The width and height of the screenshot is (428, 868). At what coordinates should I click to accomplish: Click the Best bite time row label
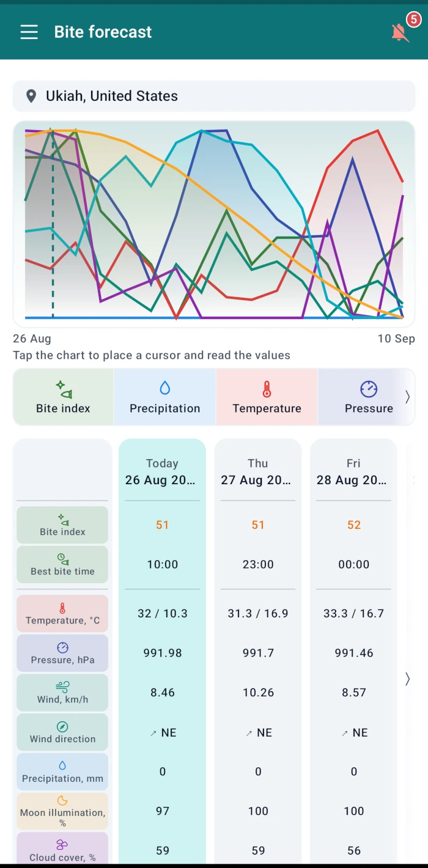[62, 564]
